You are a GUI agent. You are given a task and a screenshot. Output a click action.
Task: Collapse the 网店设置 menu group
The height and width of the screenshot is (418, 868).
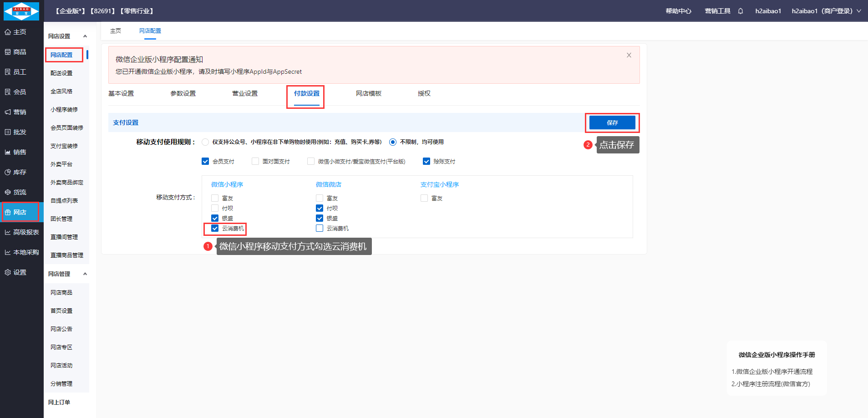coord(85,36)
